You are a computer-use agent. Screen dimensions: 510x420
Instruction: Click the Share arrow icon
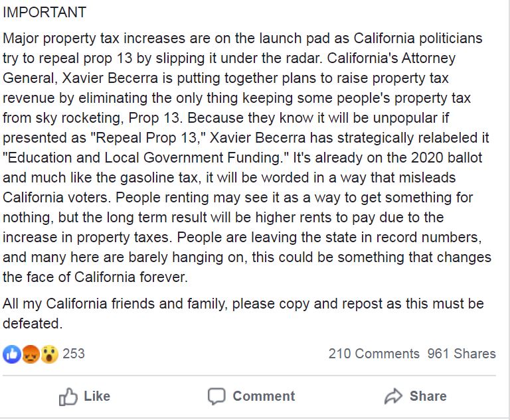coord(394,397)
